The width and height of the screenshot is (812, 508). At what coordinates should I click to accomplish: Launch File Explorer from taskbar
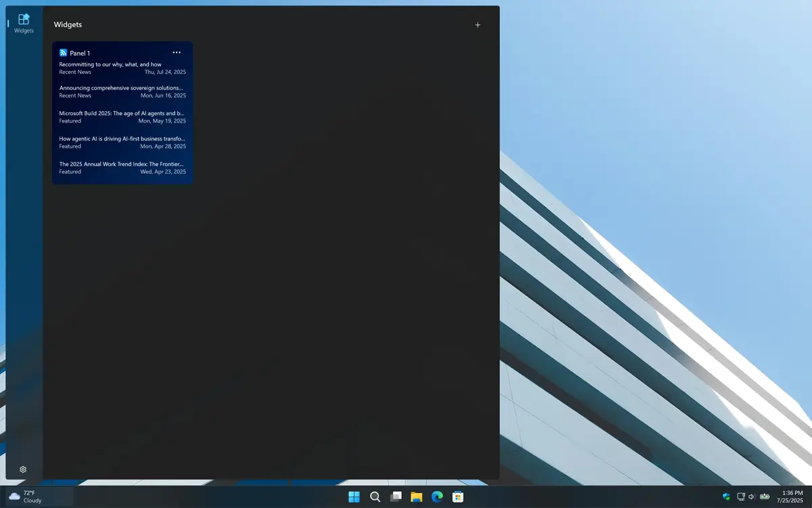coord(417,497)
